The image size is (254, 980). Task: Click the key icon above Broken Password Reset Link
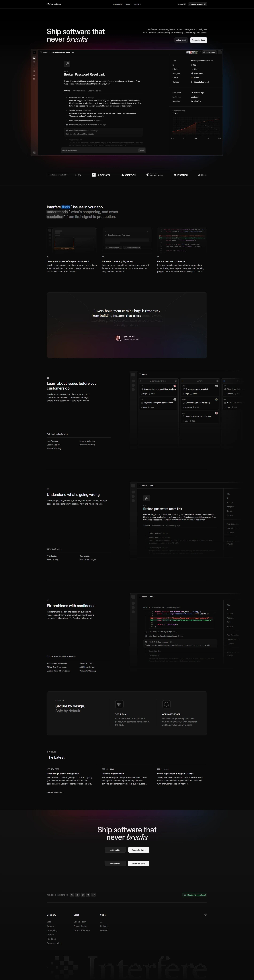point(67,64)
